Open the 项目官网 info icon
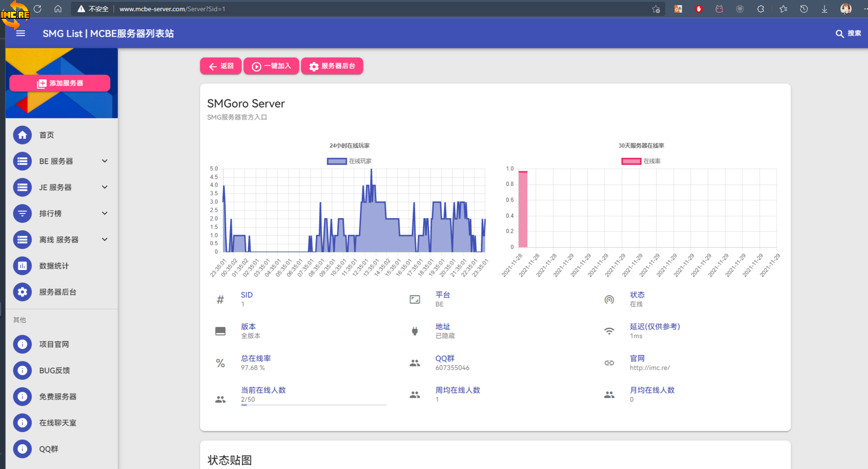This screenshot has width=868, height=469. [x=23, y=344]
